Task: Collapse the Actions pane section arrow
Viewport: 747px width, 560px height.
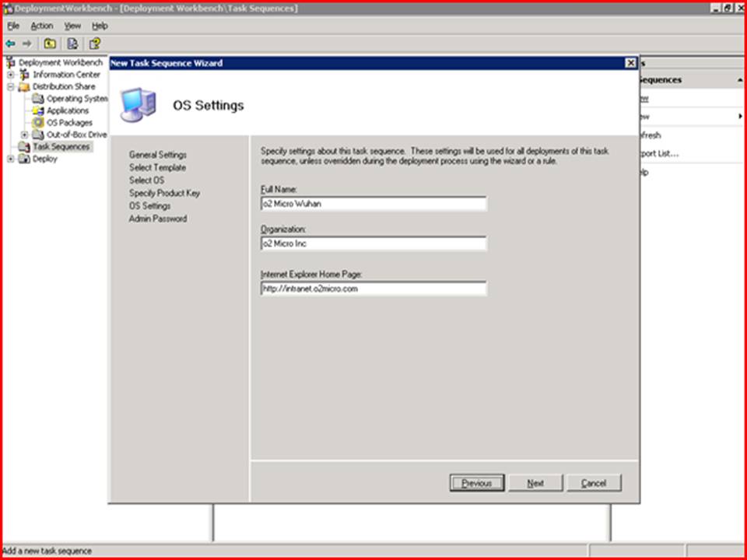Action: point(740,80)
